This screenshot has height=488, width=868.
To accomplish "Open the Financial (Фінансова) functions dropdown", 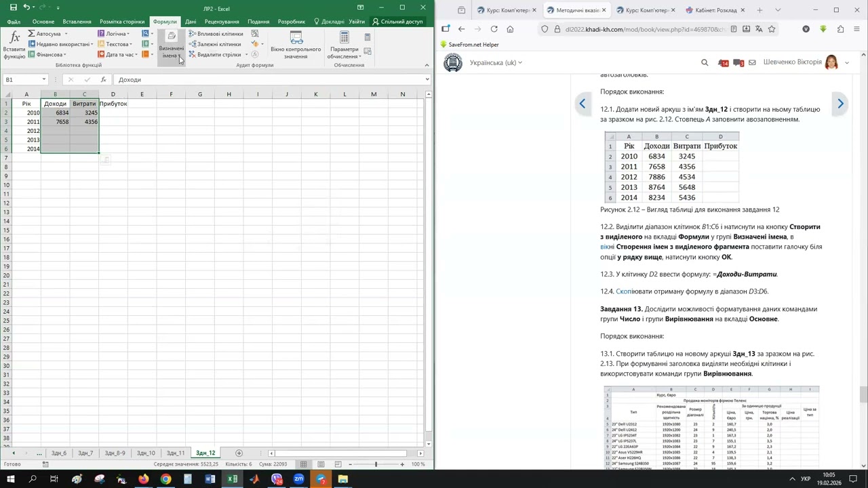I will point(47,54).
